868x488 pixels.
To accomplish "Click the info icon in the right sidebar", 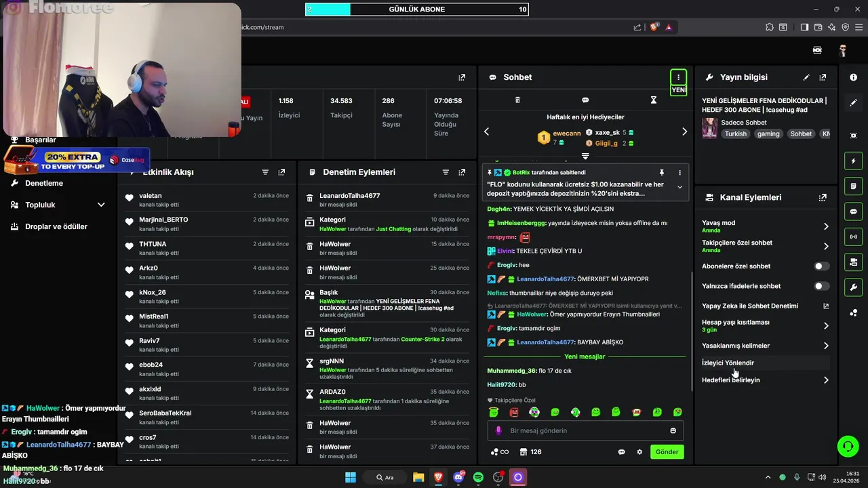I will [x=853, y=77].
